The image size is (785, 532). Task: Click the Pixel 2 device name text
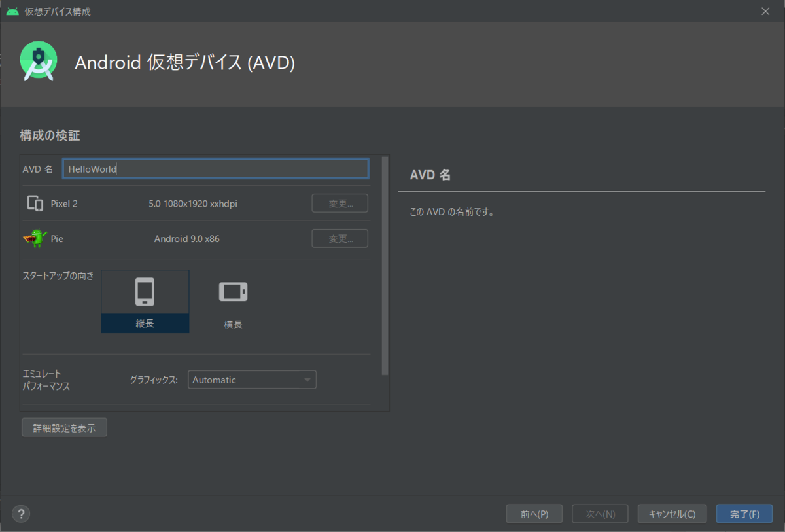click(64, 204)
